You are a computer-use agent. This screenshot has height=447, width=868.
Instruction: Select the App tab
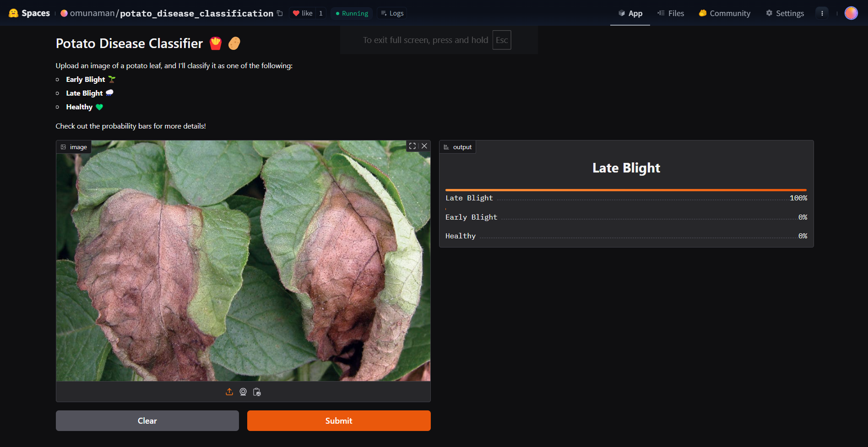[630, 13]
